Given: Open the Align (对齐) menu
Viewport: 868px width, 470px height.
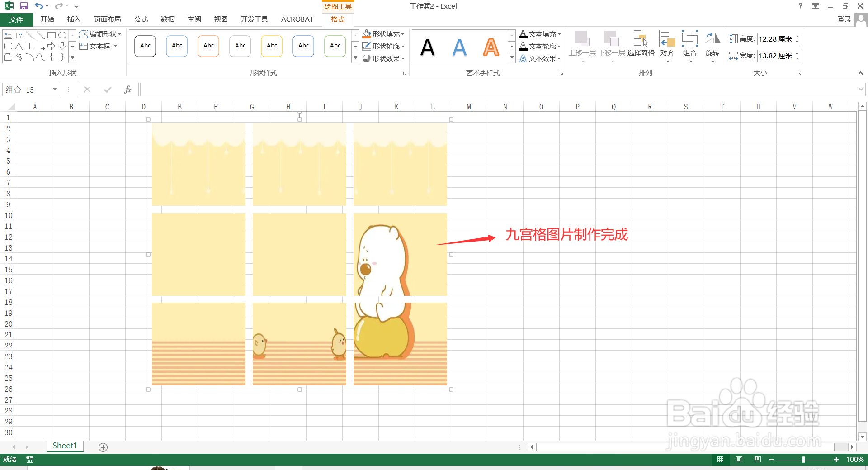Looking at the screenshot, I should (x=667, y=46).
